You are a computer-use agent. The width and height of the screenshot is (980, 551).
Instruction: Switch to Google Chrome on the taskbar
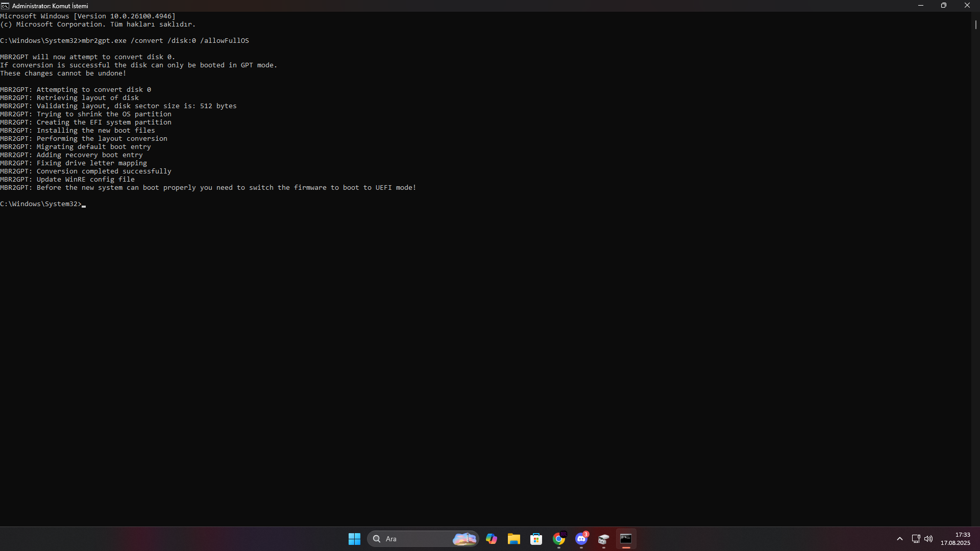point(559,539)
